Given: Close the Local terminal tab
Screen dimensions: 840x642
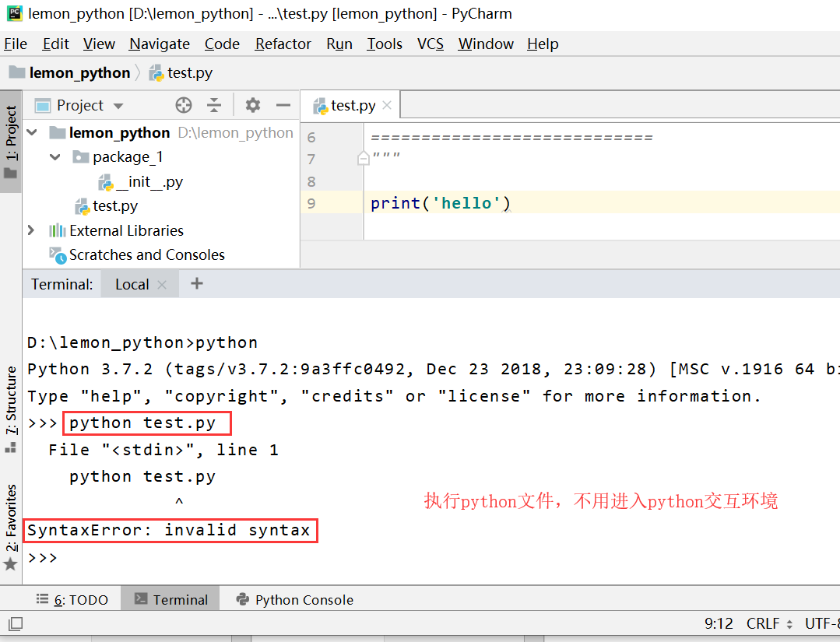Looking at the screenshot, I should (x=162, y=285).
